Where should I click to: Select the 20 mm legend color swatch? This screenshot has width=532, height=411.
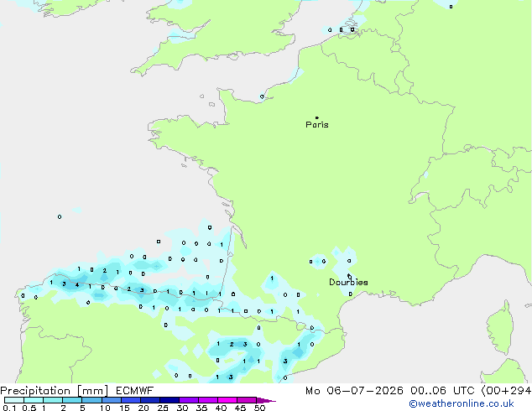point(150,400)
